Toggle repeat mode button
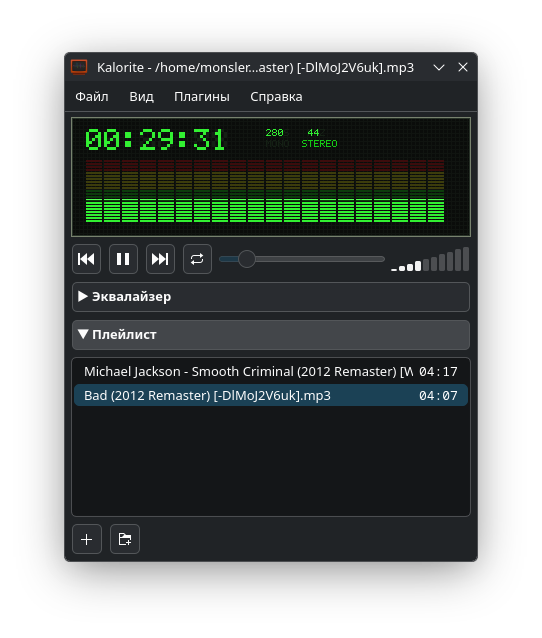542x638 pixels. click(197, 259)
